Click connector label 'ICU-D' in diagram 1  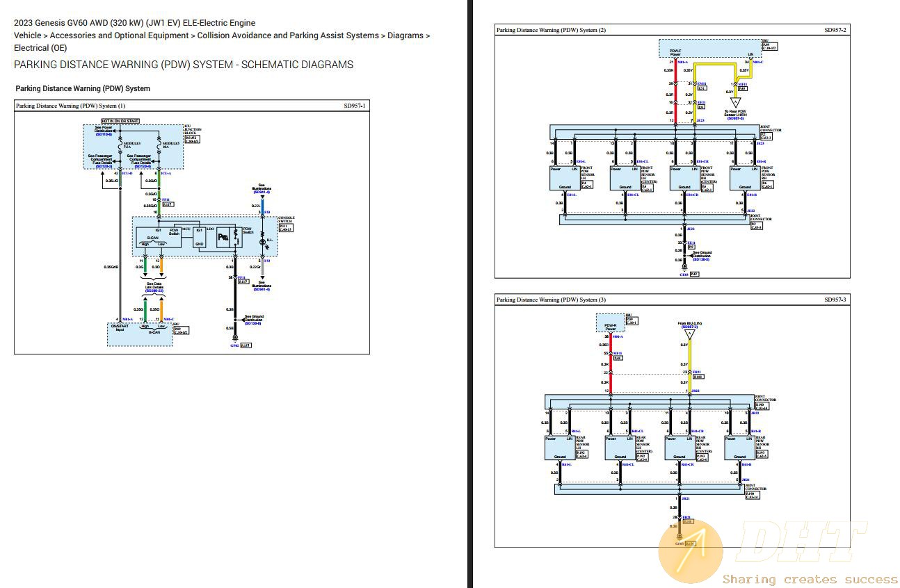click(x=127, y=173)
